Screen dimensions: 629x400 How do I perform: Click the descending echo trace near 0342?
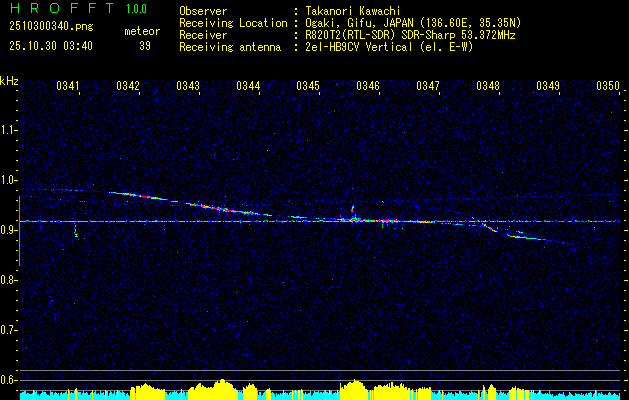[x=138, y=195]
